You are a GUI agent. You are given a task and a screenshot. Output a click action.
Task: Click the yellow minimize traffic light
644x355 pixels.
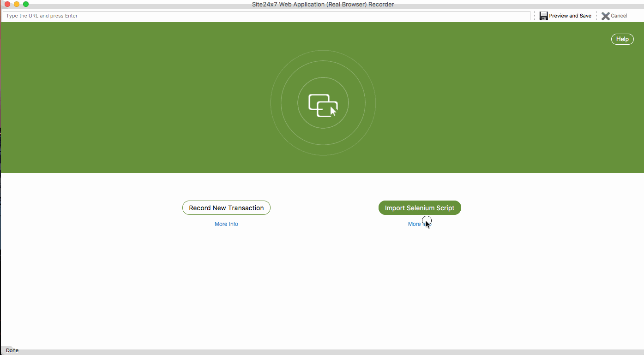click(x=17, y=4)
